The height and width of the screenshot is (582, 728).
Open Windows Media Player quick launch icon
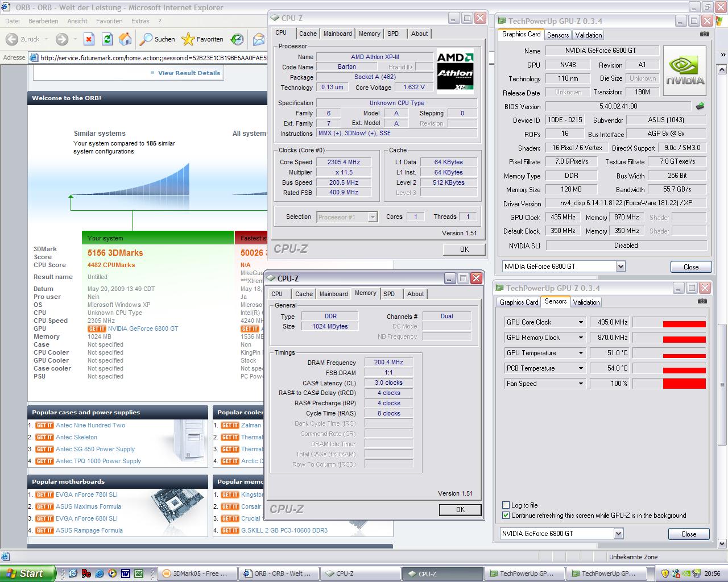coord(112,573)
